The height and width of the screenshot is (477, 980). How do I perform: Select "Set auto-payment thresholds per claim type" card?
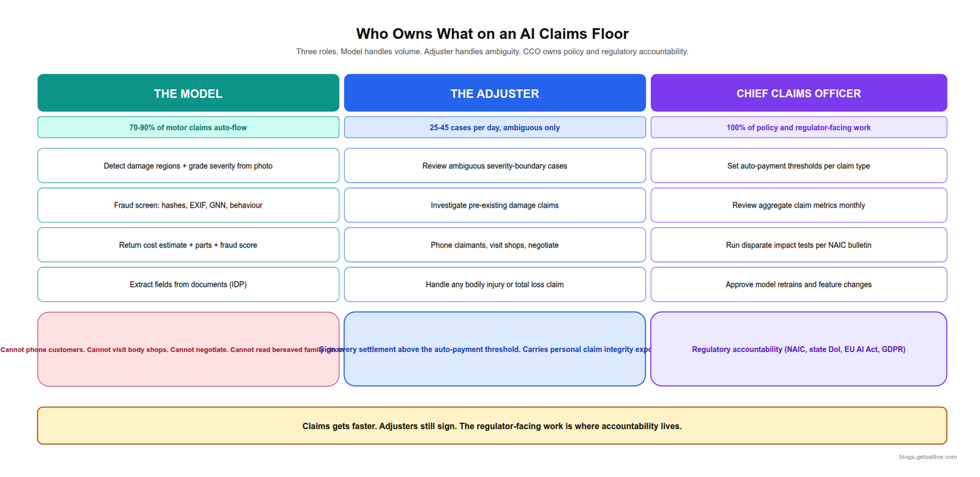(x=798, y=166)
